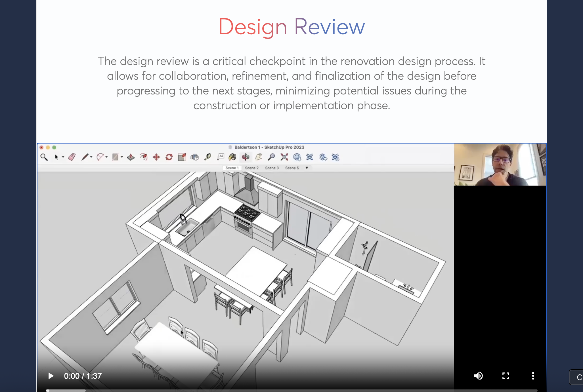Select the Pan hand tool
Image resolution: width=583 pixels, height=392 pixels.
tap(259, 157)
